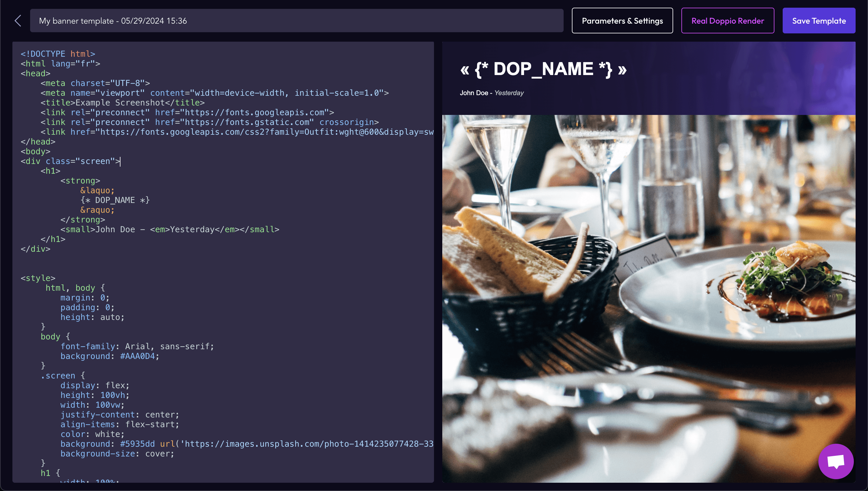The width and height of the screenshot is (868, 491).
Task: Click the small John Doe code line
Action: [x=170, y=230]
